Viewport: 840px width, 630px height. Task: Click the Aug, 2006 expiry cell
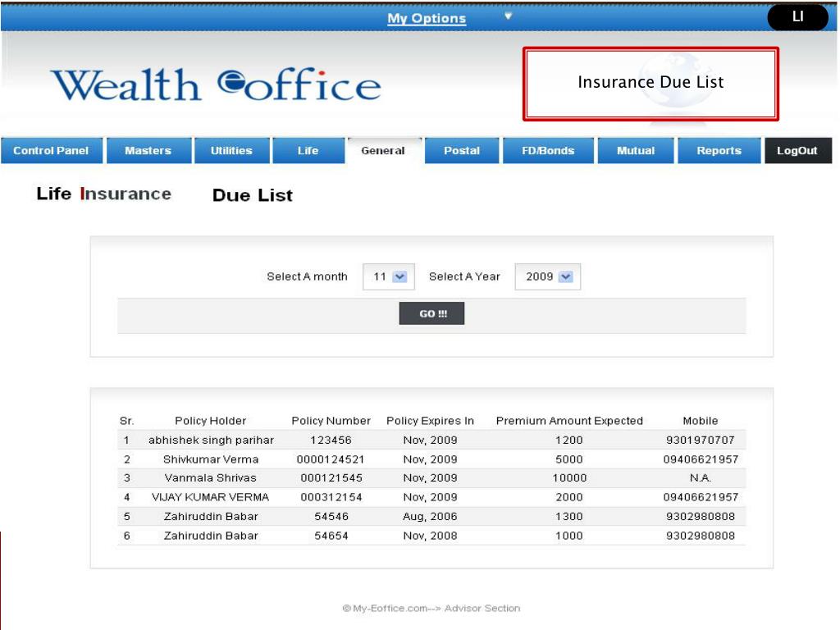click(430, 517)
